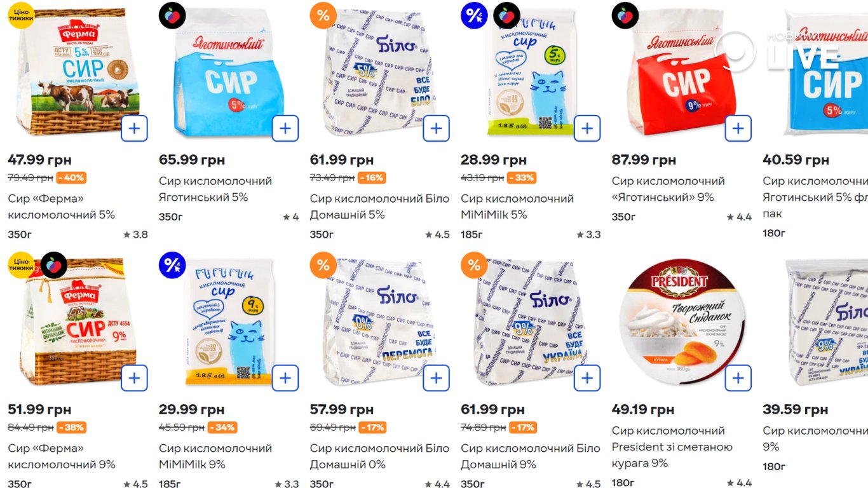Open Сир «Ферма» кисломолочний 5% product link
The height and width of the screenshot is (488, 868).
62,207
